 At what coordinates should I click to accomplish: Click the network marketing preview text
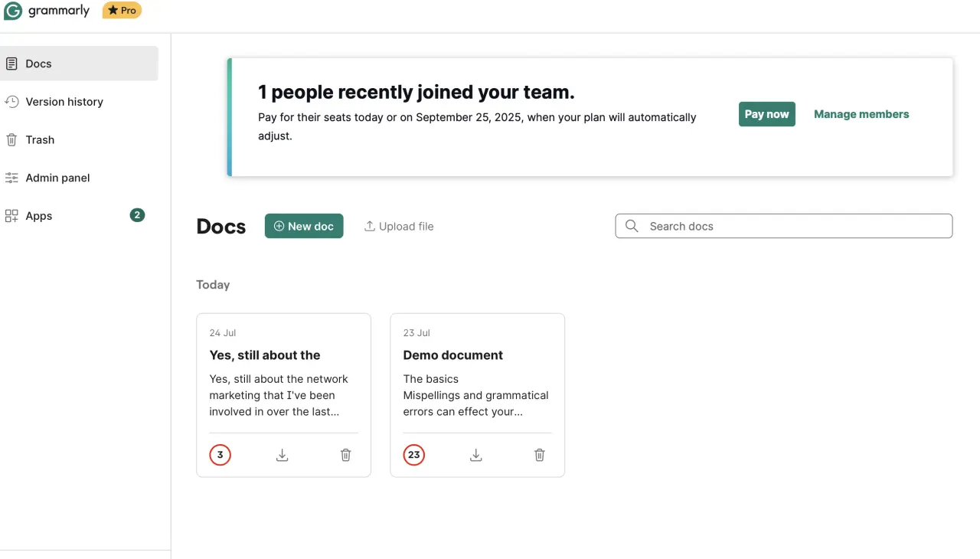[279, 395]
